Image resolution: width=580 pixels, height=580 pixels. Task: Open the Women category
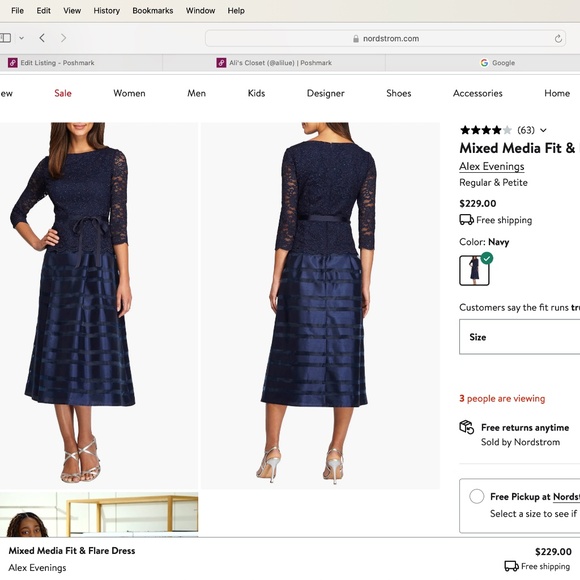click(x=129, y=93)
